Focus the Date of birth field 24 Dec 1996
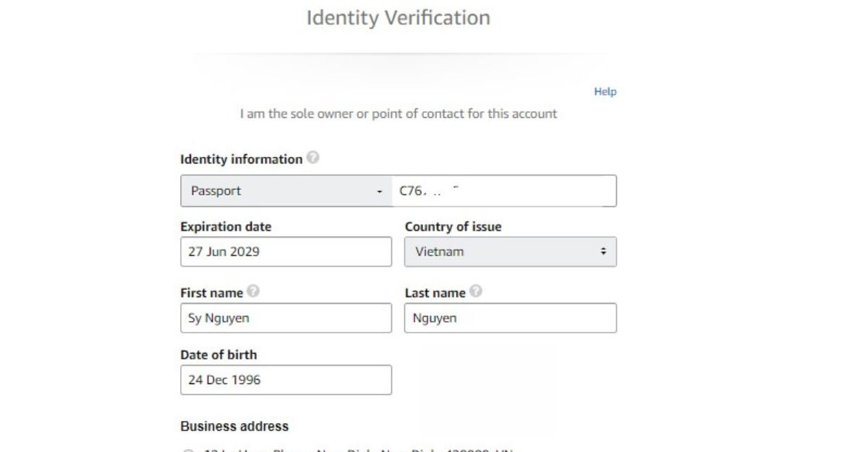The image size is (868, 452). point(286,380)
